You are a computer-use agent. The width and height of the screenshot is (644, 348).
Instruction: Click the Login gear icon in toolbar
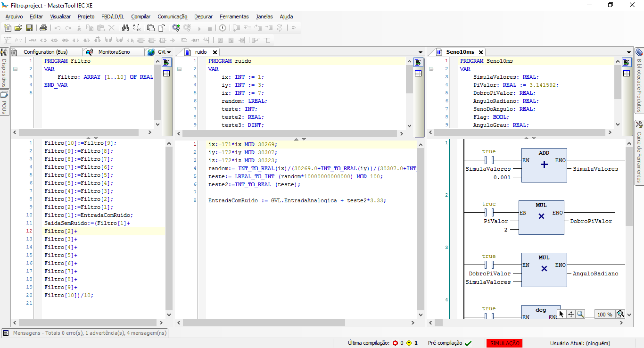click(x=176, y=28)
